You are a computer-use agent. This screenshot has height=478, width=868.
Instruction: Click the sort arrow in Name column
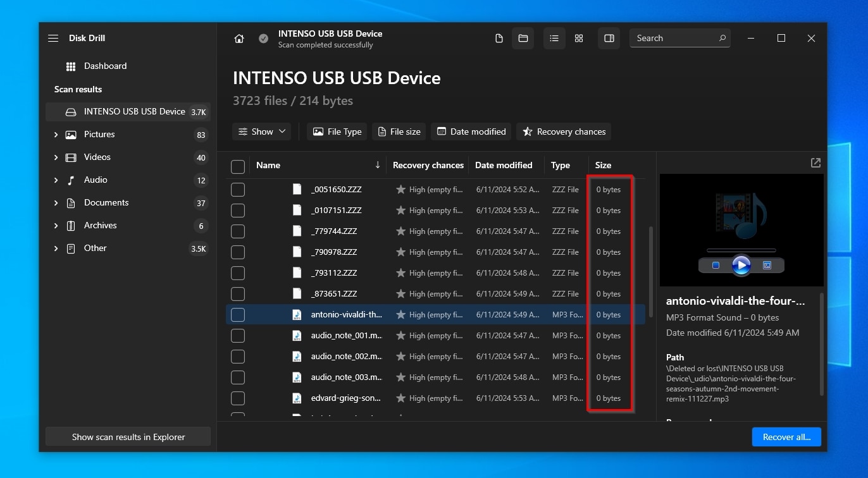(378, 165)
